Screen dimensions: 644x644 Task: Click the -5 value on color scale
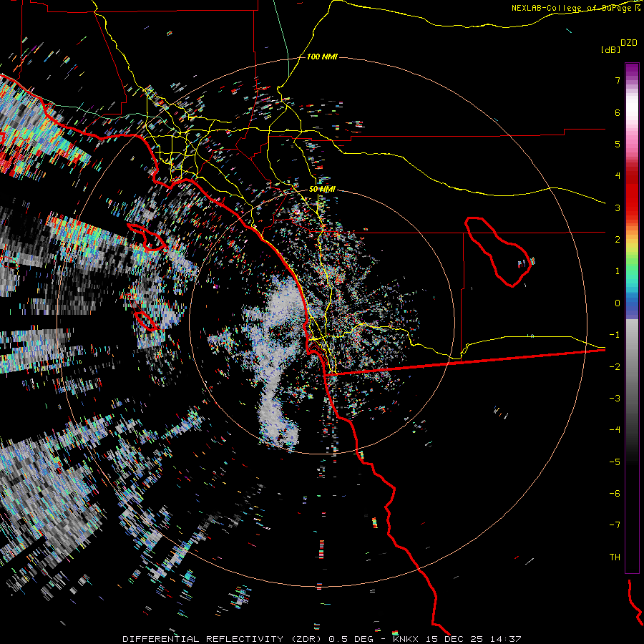coord(615,462)
